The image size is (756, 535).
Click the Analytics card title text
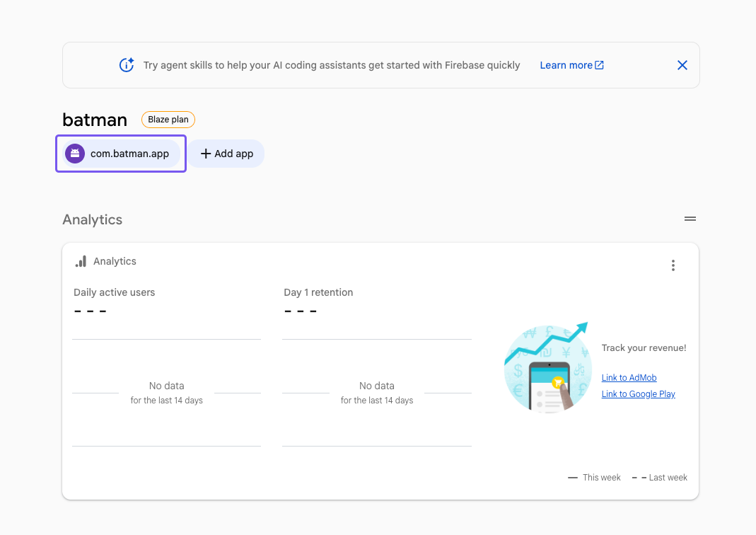click(115, 261)
